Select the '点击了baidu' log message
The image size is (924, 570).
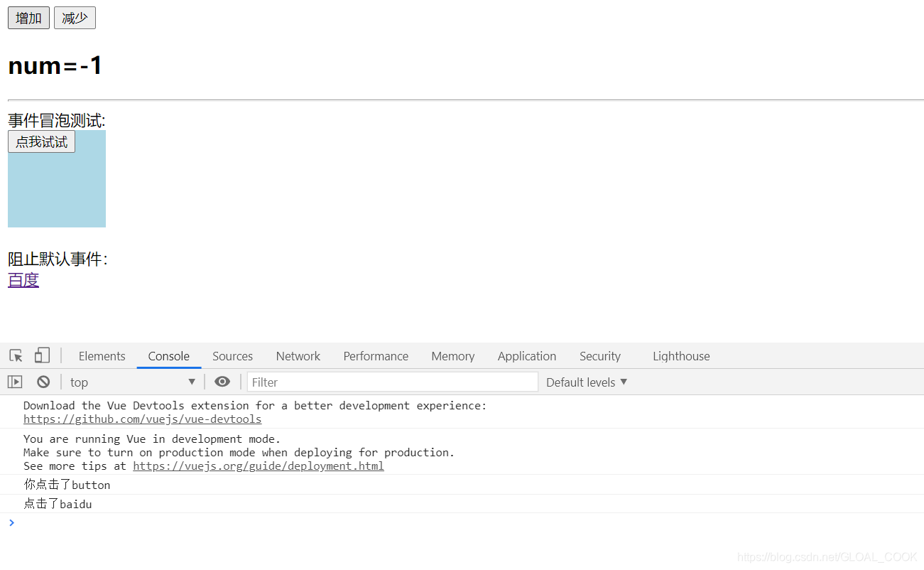click(58, 504)
